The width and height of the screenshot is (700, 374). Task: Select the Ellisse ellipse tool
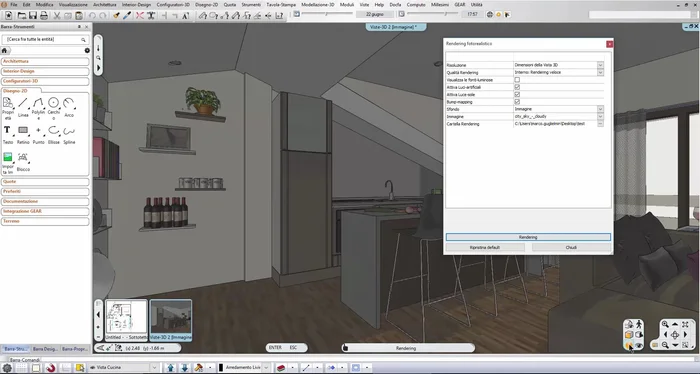pyautogui.click(x=54, y=134)
